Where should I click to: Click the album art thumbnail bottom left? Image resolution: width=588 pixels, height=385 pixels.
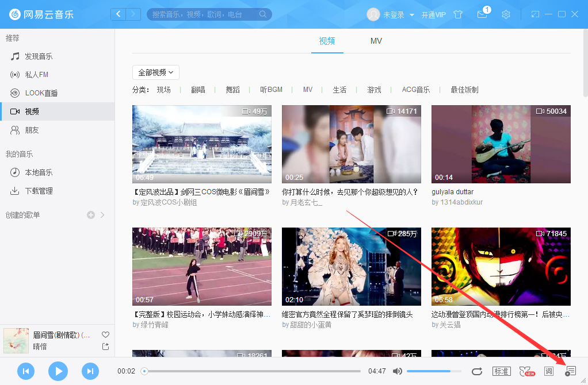pyautogui.click(x=16, y=340)
